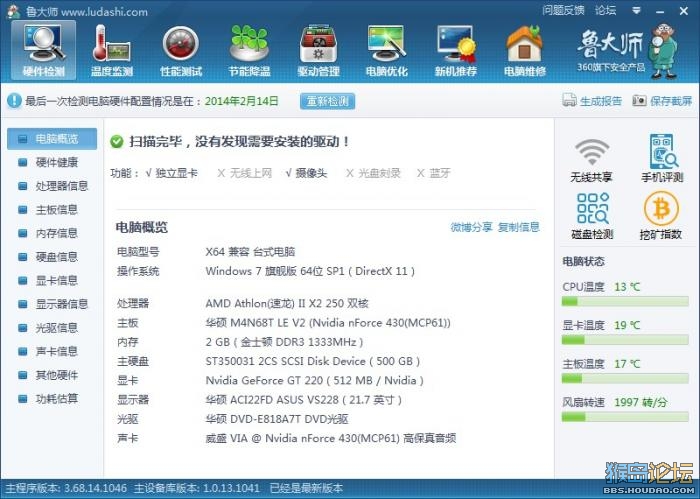Viewport: 700px width, 499px height.
Task: Click detection date 2014年2月14日
Action: coord(242,101)
